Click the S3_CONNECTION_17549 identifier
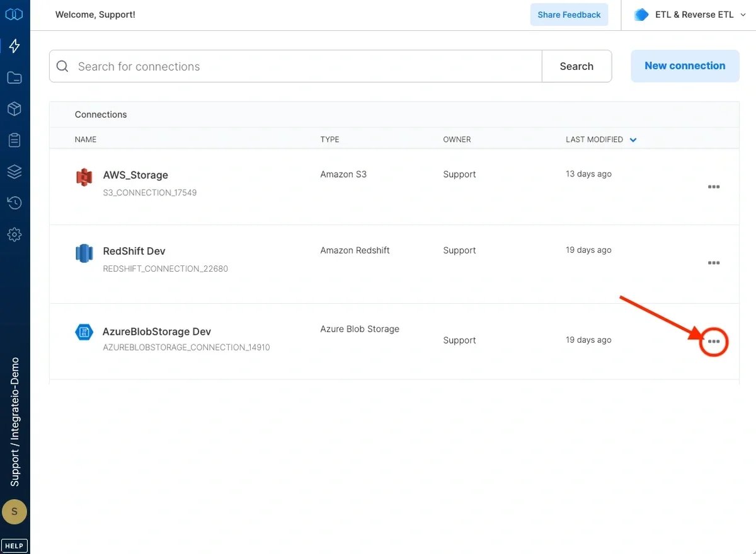This screenshot has height=554, width=756. (x=150, y=193)
